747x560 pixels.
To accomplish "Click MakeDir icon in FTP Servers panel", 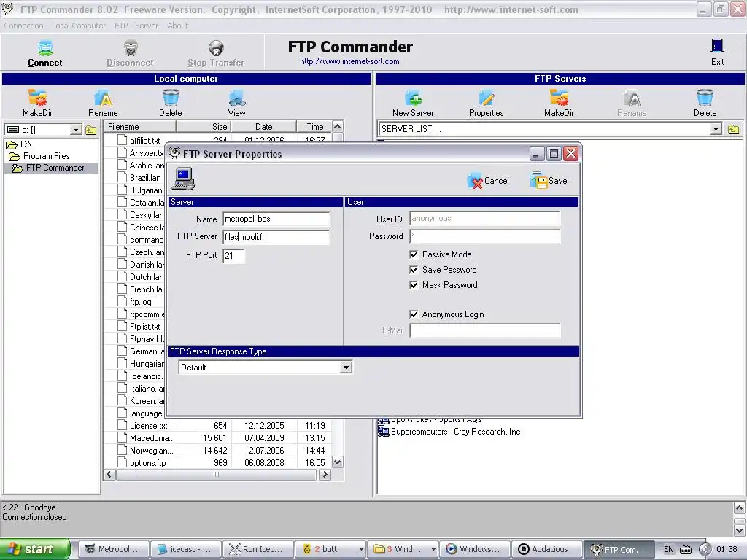I will 559,98.
